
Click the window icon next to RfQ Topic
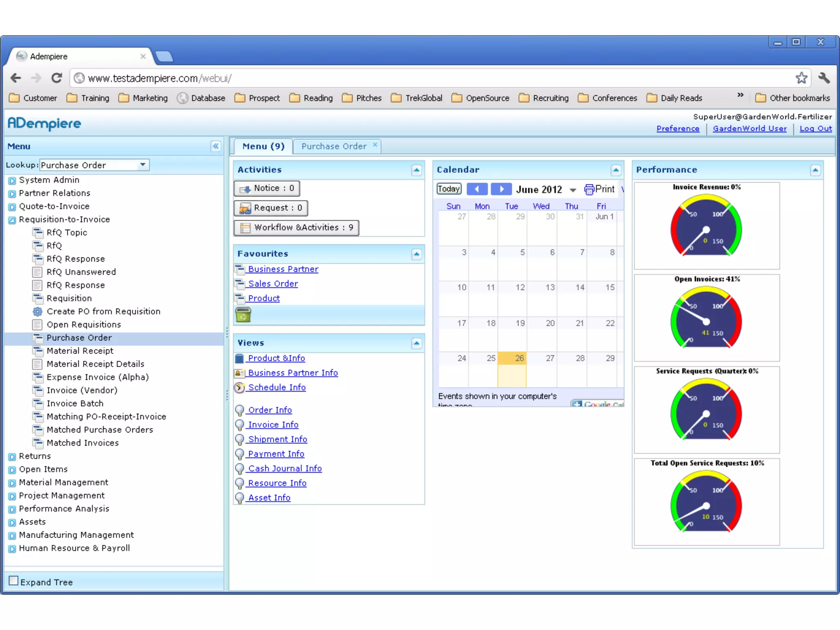pos(37,233)
